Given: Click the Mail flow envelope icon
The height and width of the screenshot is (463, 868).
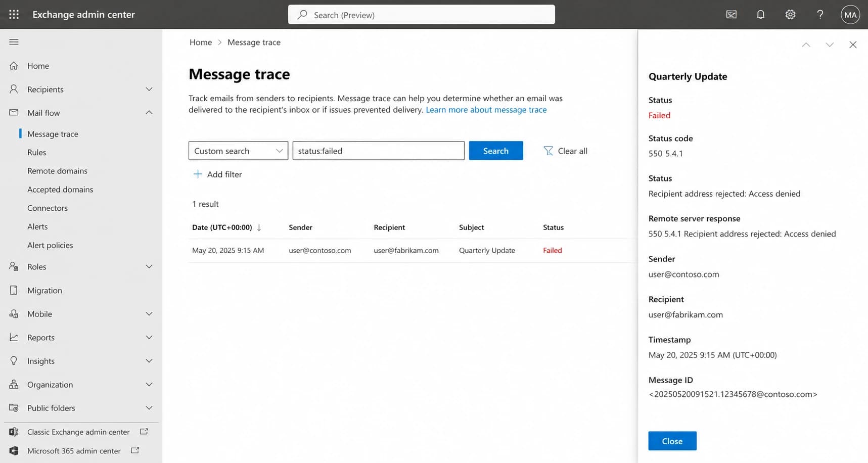Looking at the screenshot, I should point(14,113).
